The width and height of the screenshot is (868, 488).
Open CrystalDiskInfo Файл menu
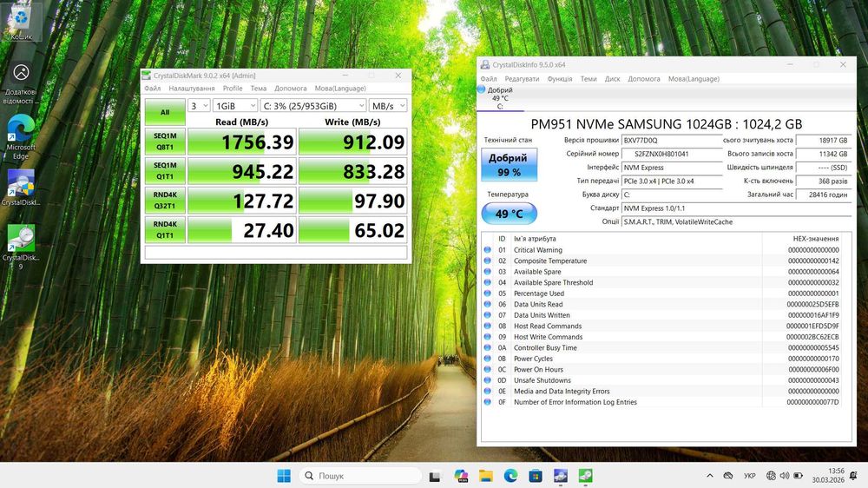pyautogui.click(x=488, y=79)
